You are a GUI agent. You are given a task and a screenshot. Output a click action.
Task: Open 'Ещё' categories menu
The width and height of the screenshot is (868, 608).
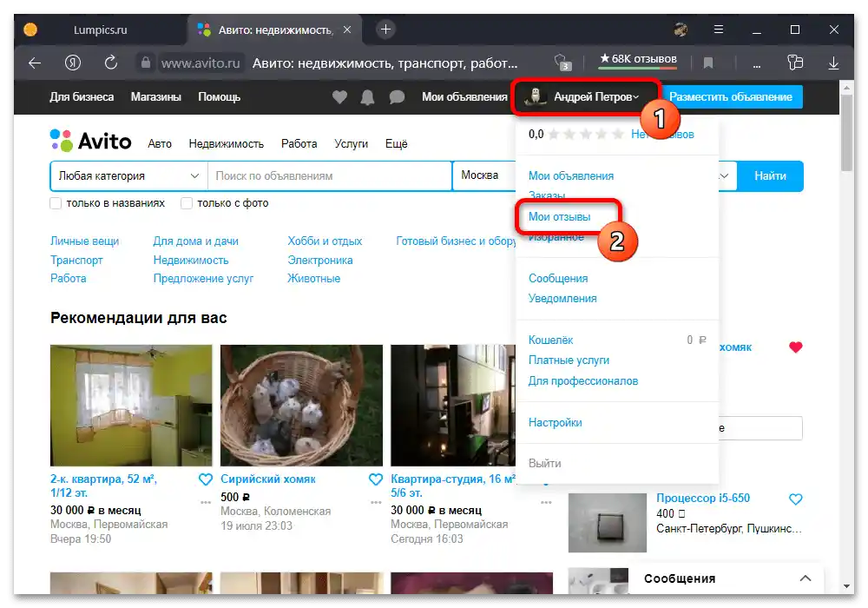(x=397, y=144)
